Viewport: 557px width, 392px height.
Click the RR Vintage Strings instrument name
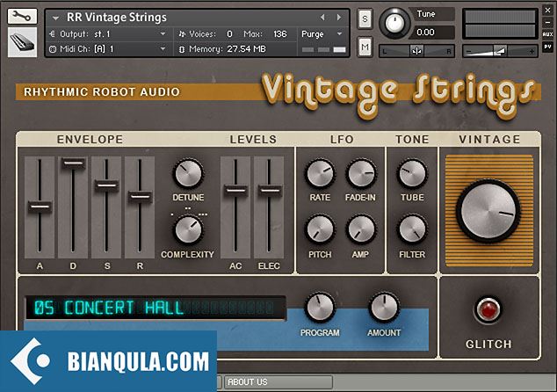pyautogui.click(x=117, y=18)
